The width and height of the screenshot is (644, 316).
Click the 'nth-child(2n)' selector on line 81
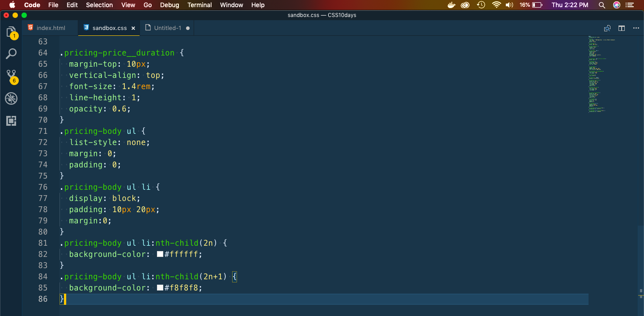pyautogui.click(x=186, y=243)
